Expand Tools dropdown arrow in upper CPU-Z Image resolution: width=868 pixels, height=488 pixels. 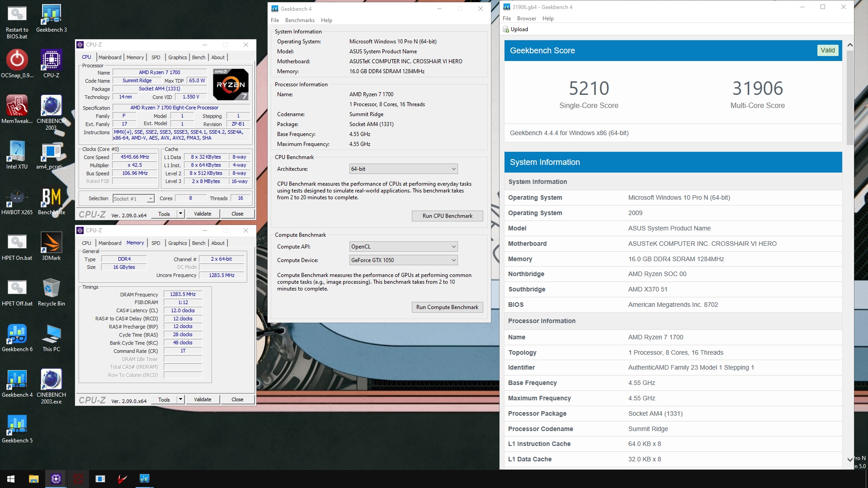click(180, 214)
